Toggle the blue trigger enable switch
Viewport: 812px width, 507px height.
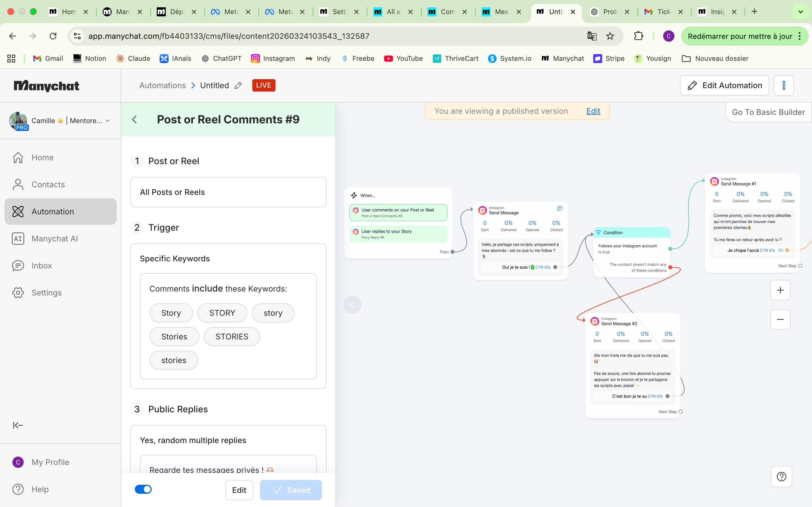pos(143,490)
